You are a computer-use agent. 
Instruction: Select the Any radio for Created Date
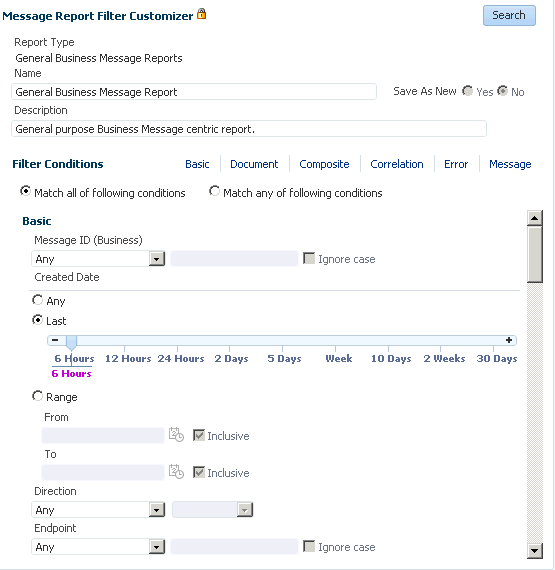coord(37,300)
